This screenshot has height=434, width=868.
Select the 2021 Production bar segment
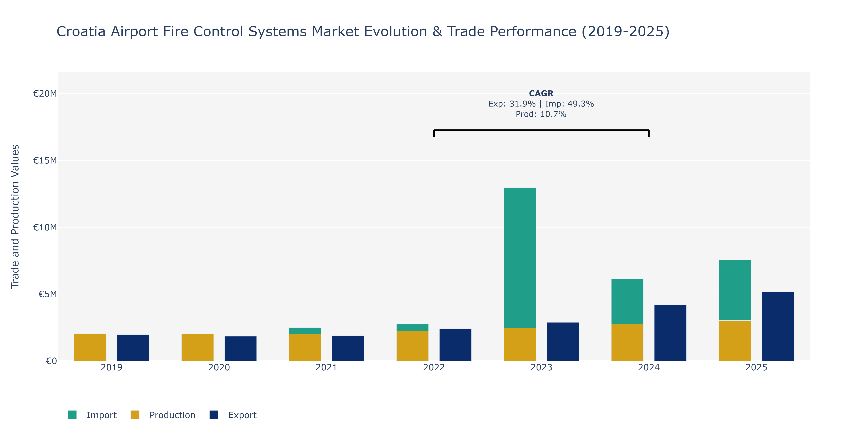(x=305, y=347)
